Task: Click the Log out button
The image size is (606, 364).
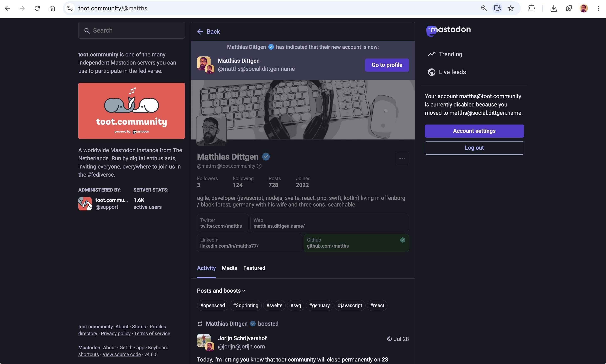Action: pyautogui.click(x=474, y=148)
